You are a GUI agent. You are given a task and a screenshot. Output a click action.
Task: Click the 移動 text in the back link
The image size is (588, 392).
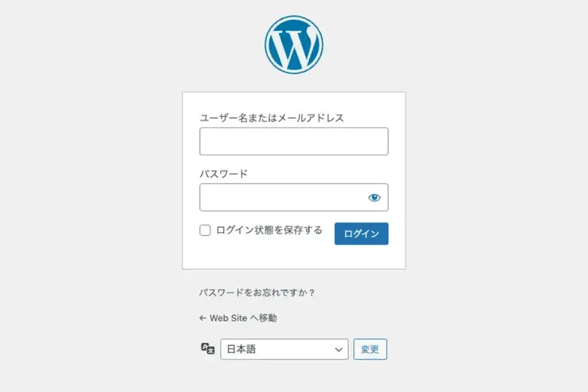click(267, 318)
